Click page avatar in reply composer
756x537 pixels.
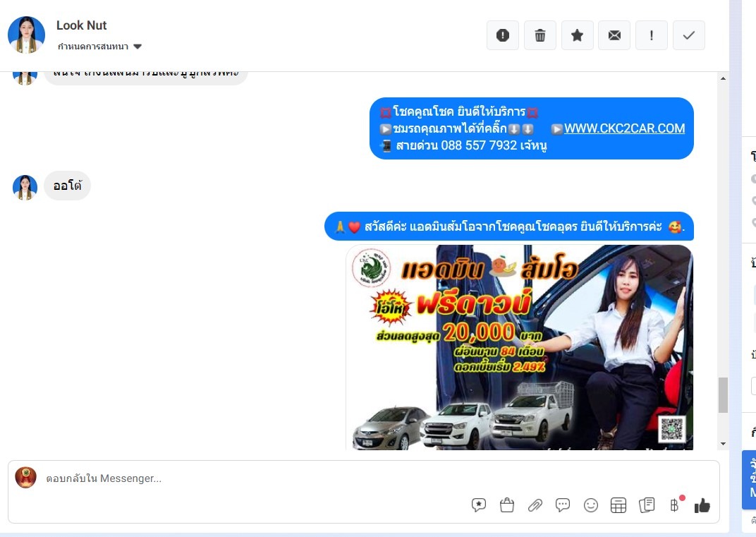[x=25, y=478]
